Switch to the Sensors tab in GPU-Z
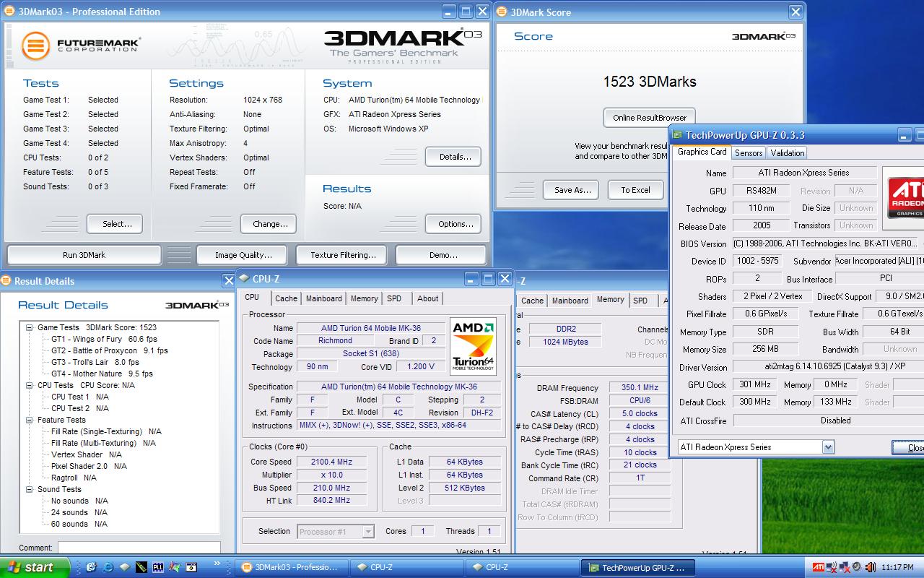The image size is (924, 578). pos(749,153)
